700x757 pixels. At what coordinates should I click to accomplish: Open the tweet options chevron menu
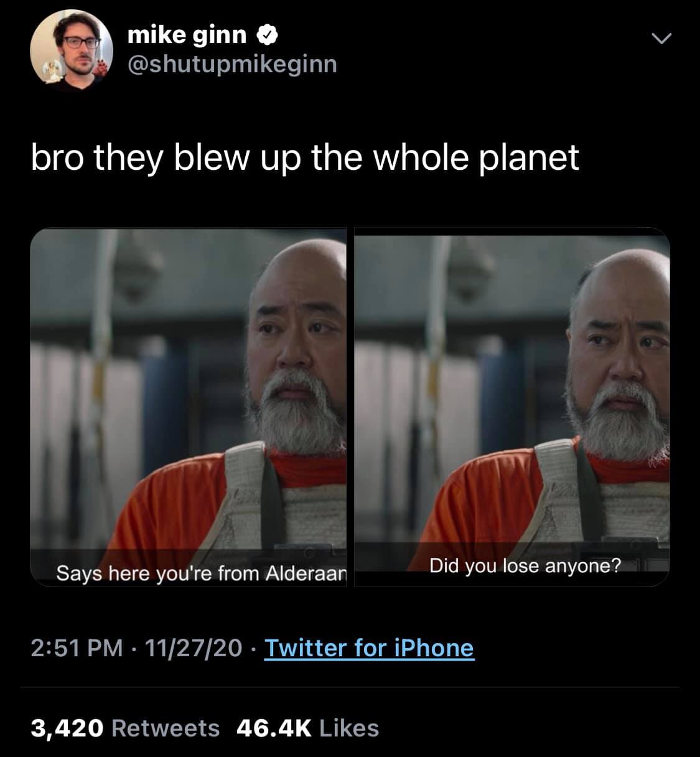pyautogui.click(x=661, y=39)
